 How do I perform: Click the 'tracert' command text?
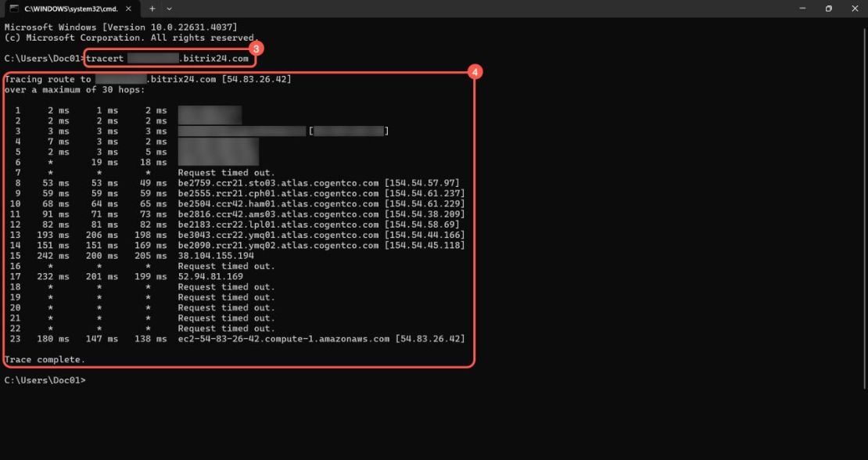point(106,59)
